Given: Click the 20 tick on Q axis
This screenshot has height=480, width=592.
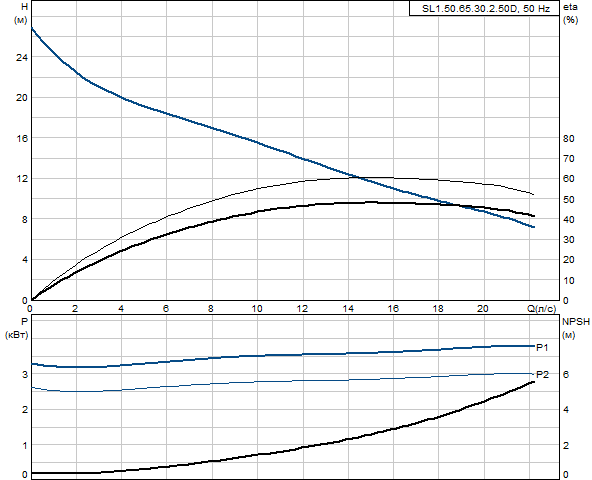Looking at the screenshot, I should (x=483, y=309).
